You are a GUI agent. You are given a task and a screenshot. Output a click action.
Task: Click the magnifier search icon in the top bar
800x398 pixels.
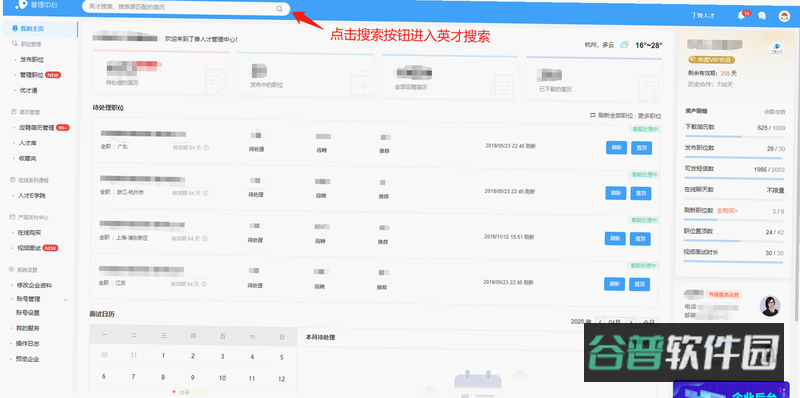click(x=279, y=9)
